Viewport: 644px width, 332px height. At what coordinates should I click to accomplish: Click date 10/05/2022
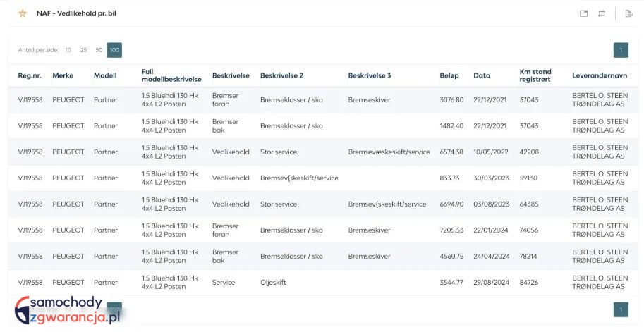pyautogui.click(x=491, y=152)
